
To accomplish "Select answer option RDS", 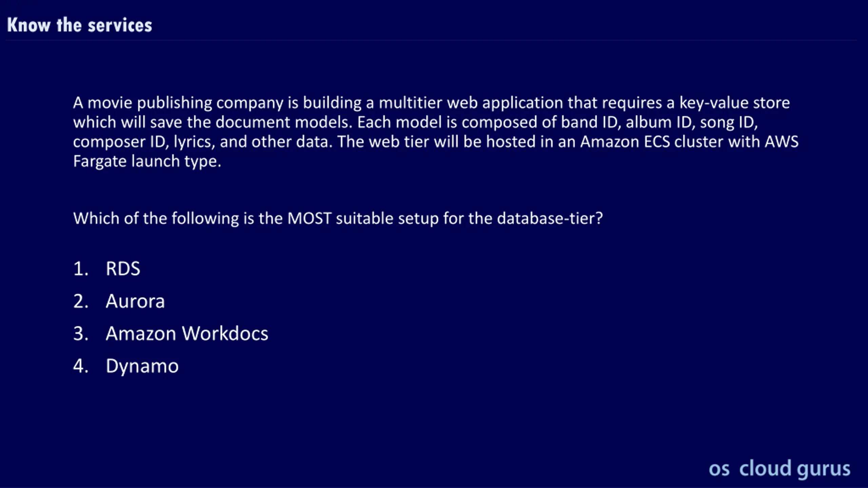I will coord(123,268).
